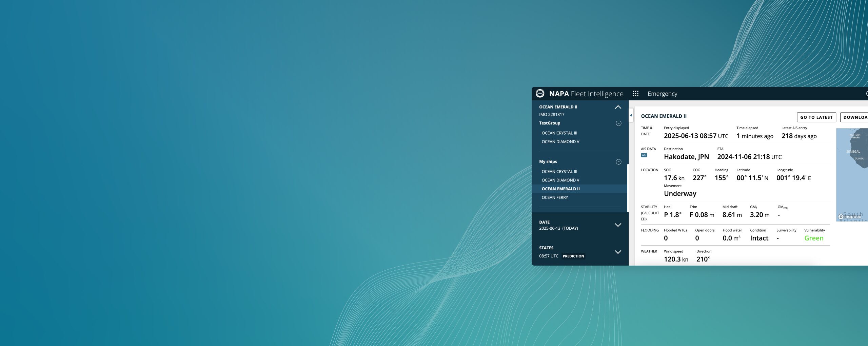Expand the STATES section chevron
Viewport: 868px width, 346px height.
click(x=618, y=252)
